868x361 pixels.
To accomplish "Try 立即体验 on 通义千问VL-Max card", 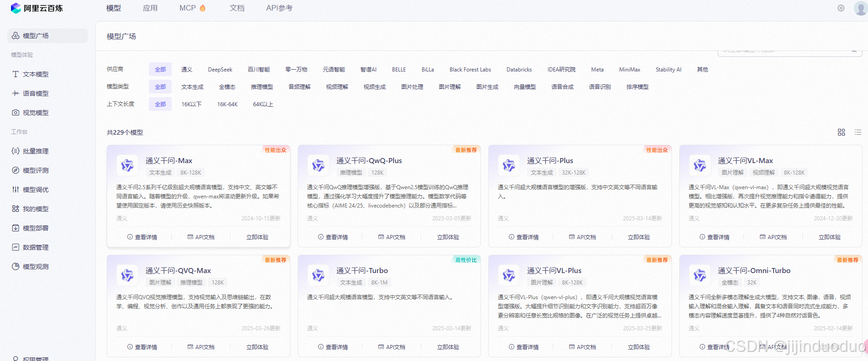I will (830, 237).
